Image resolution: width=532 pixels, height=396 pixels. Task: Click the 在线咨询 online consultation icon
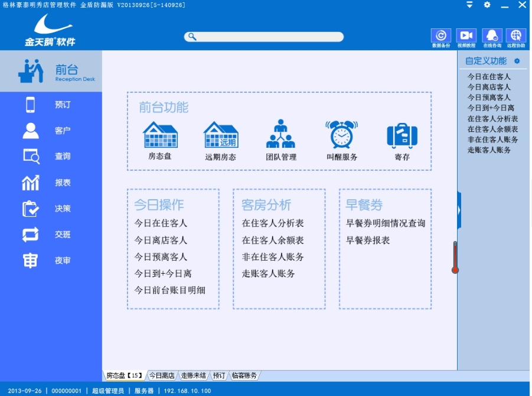tap(492, 36)
